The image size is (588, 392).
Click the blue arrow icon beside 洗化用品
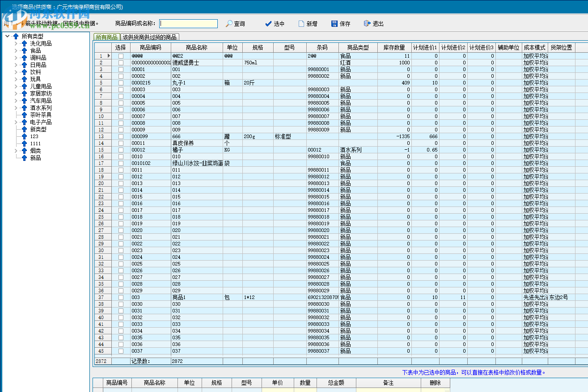click(x=24, y=43)
